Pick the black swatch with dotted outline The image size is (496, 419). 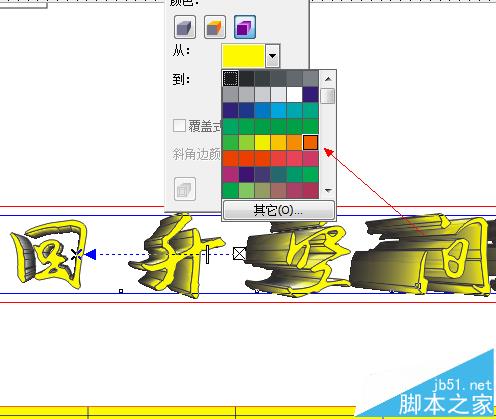pyautogui.click(x=230, y=78)
